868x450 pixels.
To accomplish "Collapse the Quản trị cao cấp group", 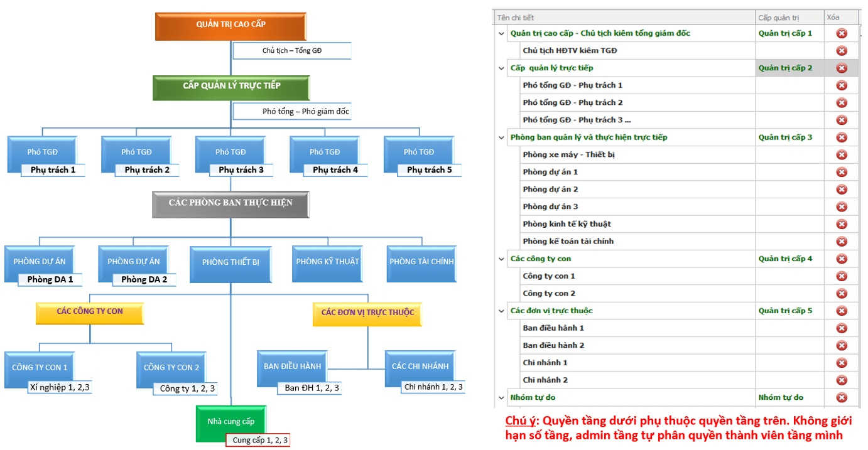I will (501, 33).
